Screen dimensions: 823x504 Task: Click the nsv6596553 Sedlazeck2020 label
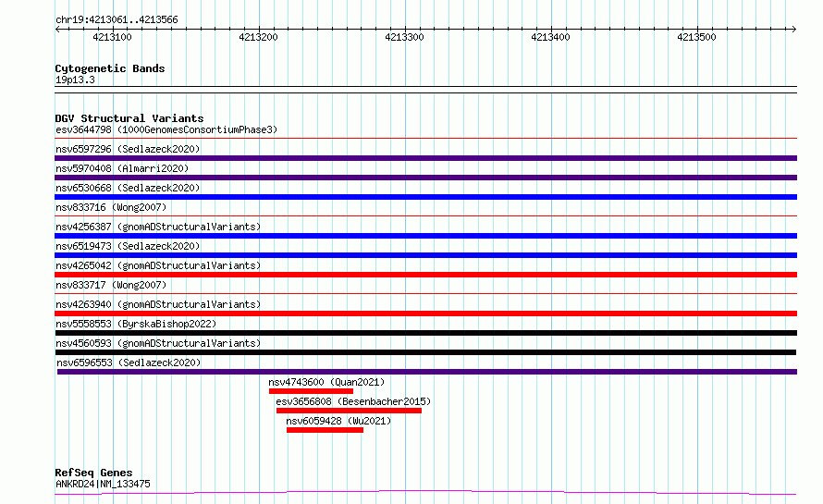[x=129, y=363]
